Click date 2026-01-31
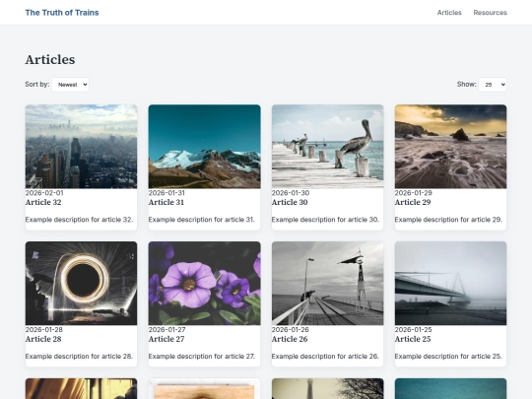This screenshot has width=532, height=399. click(x=166, y=193)
